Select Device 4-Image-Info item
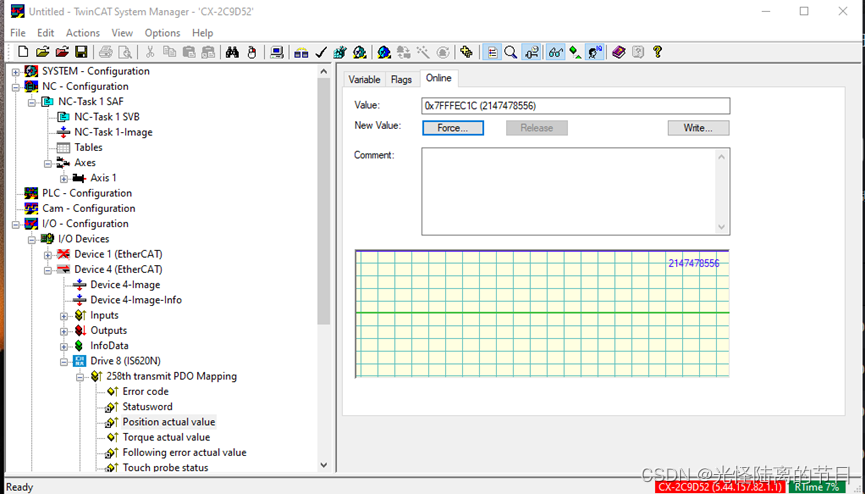Image resolution: width=865 pixels, height=494 pixels. [x=136, y=300]
